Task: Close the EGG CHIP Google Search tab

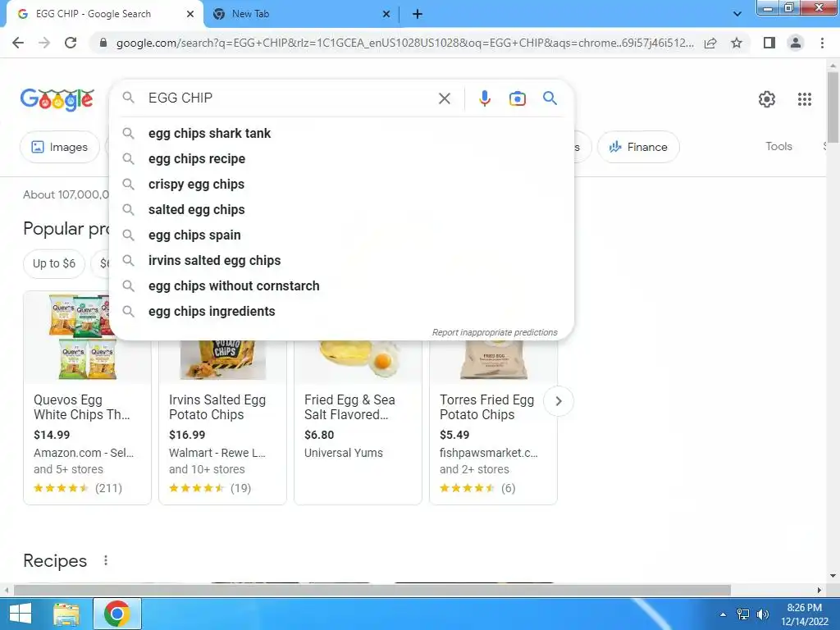Action: 190,15
